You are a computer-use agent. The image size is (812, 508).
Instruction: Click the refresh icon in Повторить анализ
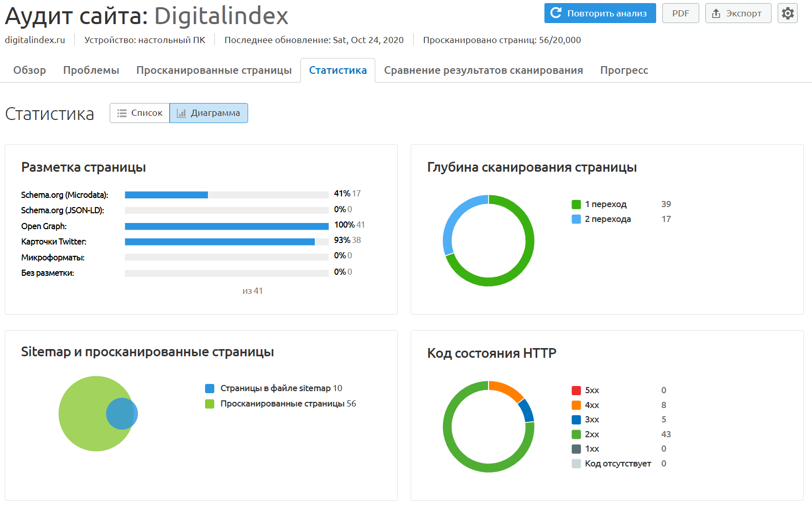556,13
